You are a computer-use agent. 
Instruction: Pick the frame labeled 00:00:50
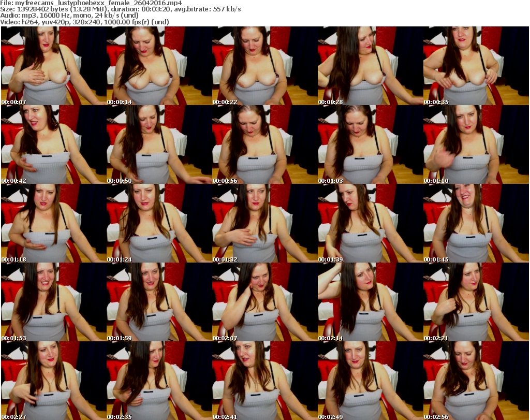point(159,144)
